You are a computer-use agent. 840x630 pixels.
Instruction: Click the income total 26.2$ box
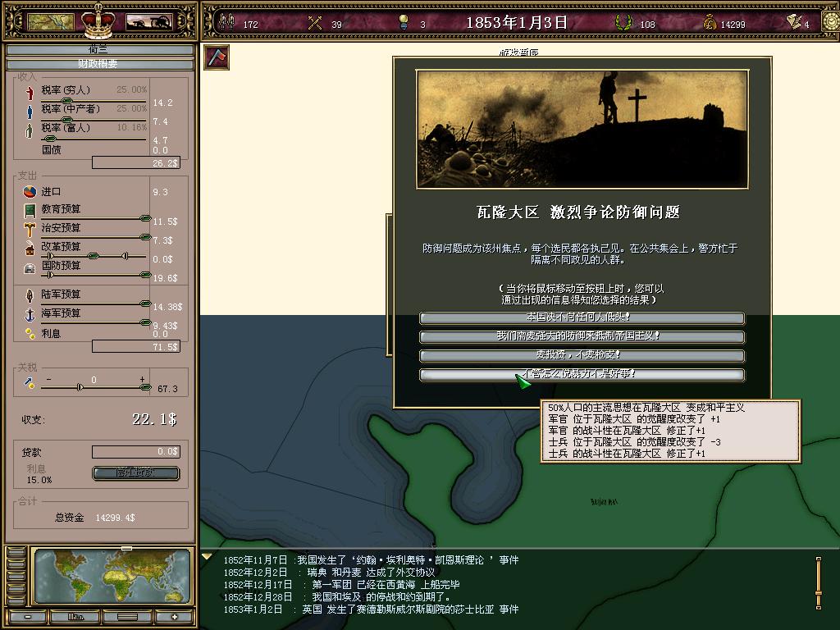(136, 163)
